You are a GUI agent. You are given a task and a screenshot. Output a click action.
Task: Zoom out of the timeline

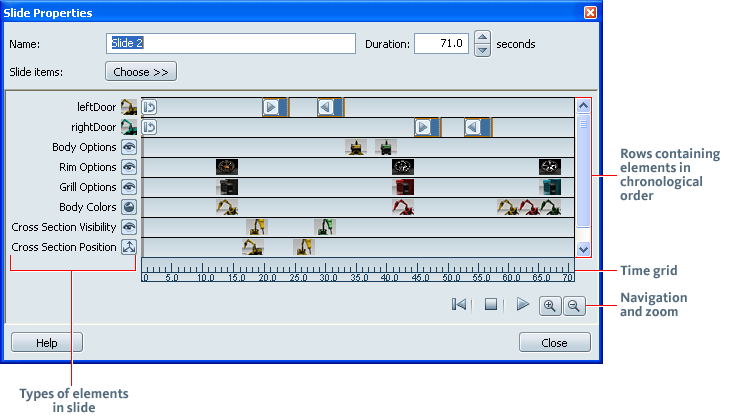[574, 306]
